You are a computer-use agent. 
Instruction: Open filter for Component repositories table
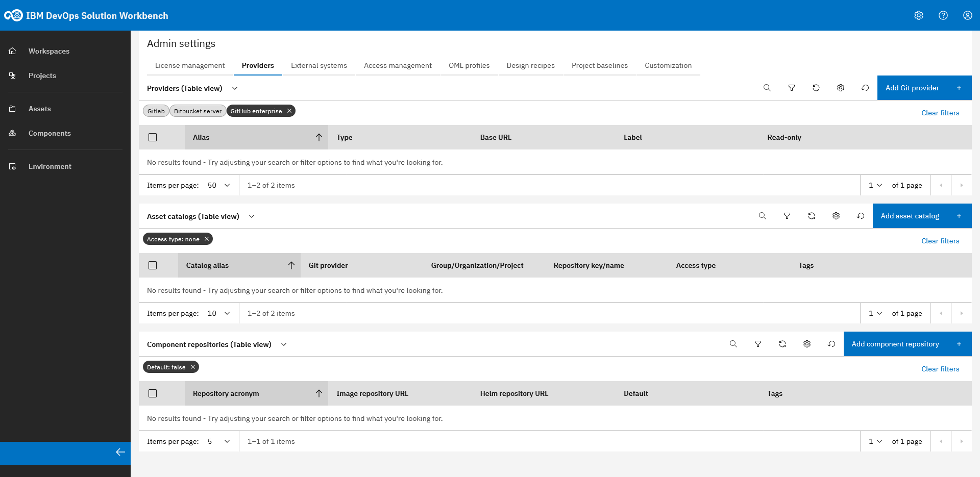pos(758,344)
